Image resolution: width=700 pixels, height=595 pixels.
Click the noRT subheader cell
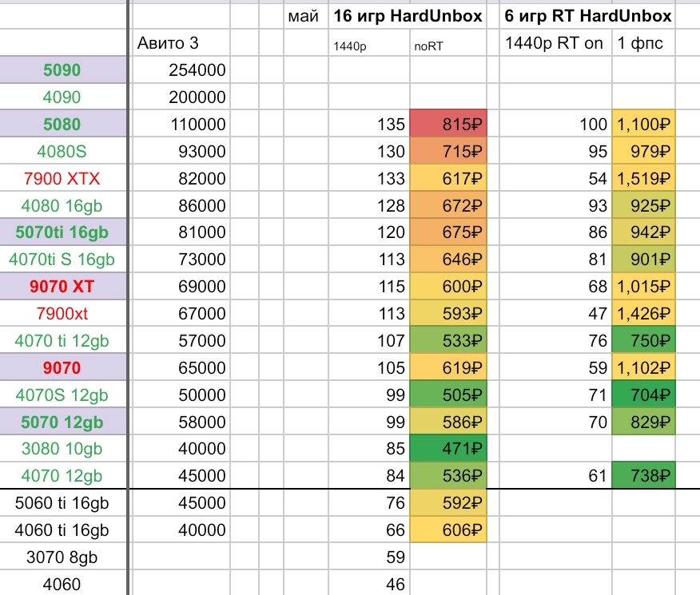(x=448, y=43)
